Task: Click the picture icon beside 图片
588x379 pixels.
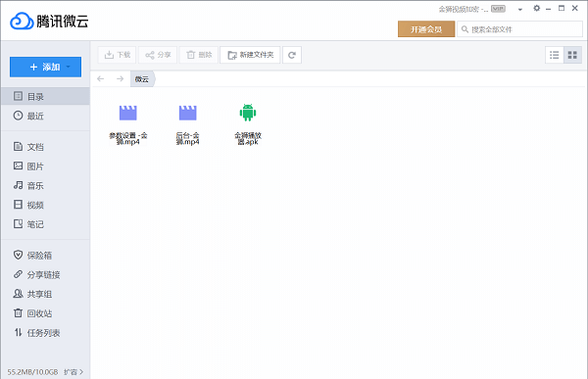Action: pos(18,166)
